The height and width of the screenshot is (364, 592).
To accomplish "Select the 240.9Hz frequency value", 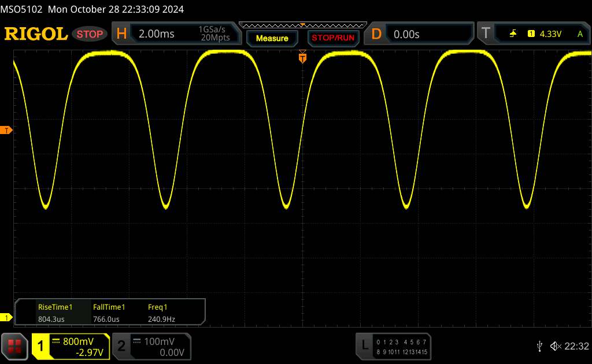I will pos(161,319).
